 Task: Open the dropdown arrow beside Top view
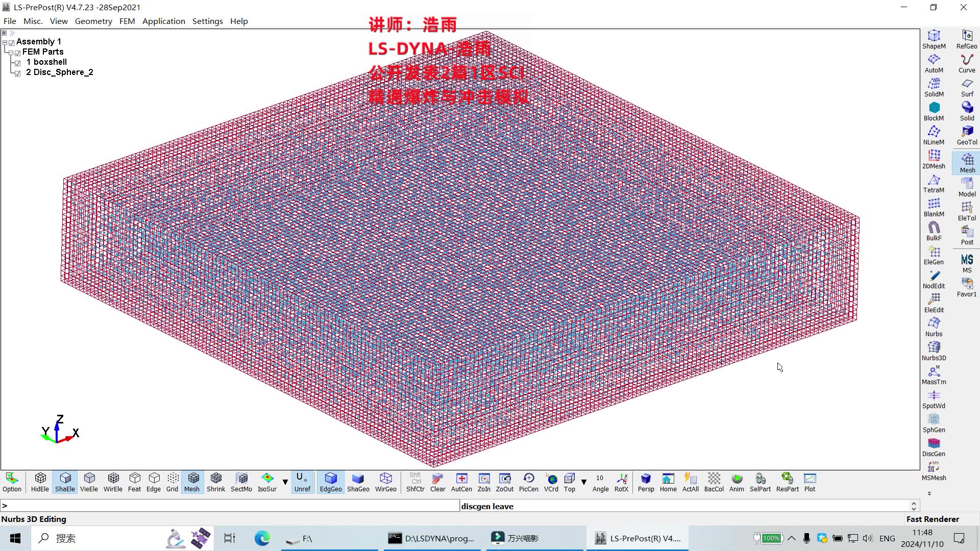(584, 482)
